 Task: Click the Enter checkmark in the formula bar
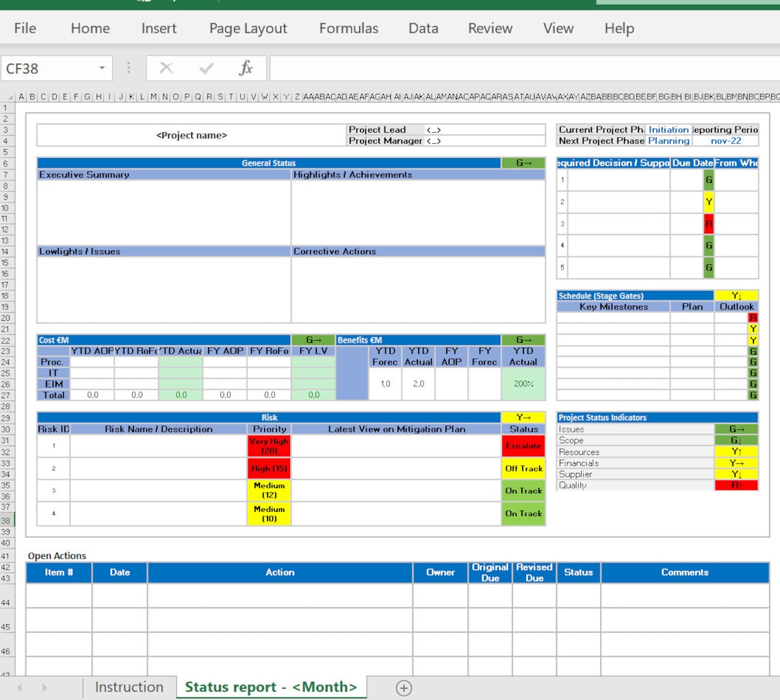pyautogui.click(x=202, y=68)
